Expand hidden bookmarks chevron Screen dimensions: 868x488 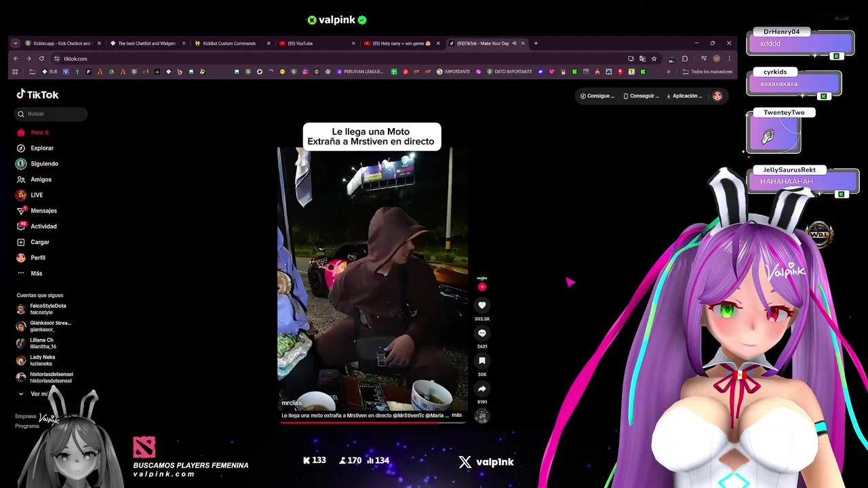(x=669, y=72)
